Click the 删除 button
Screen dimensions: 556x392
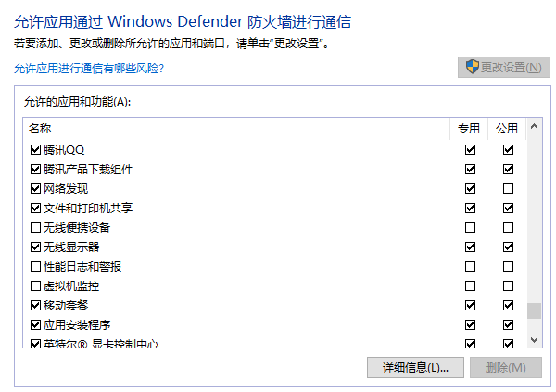[x=505, y=368]
